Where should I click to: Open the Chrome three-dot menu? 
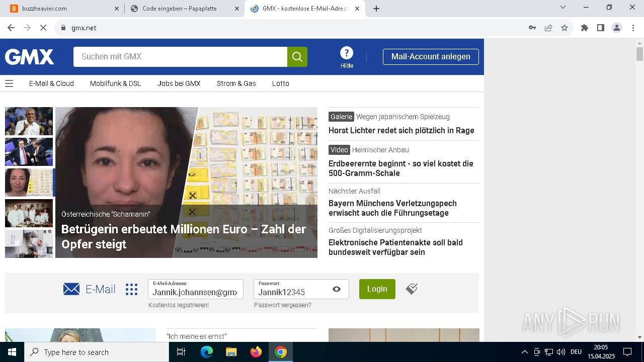click(633, 28)
